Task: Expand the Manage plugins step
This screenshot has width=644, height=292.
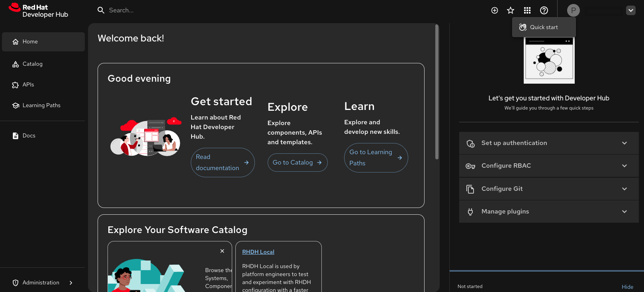Action: 548,212
